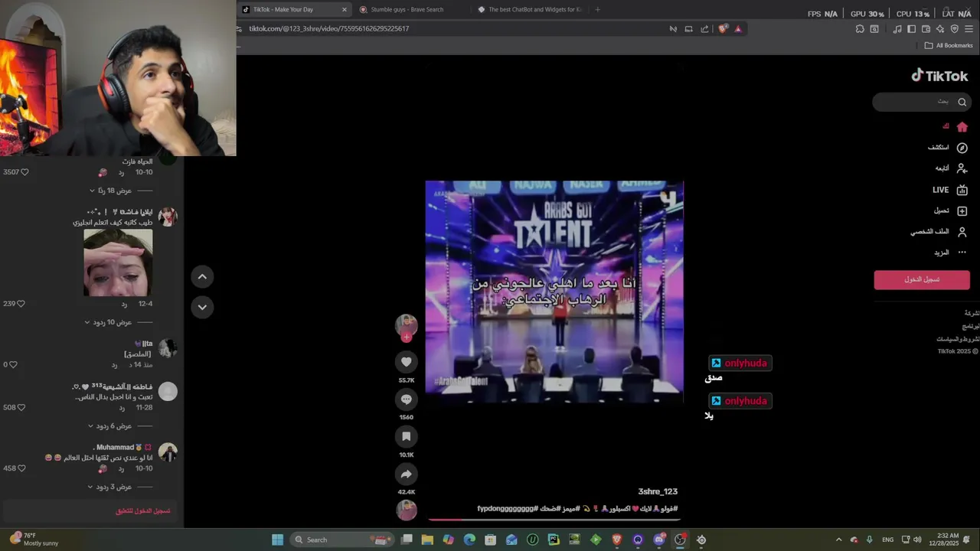Reply to the comment dated 11-28
The height and width of the screenshot is (551, 980).
pyautogui.click(x=121, y=408)
